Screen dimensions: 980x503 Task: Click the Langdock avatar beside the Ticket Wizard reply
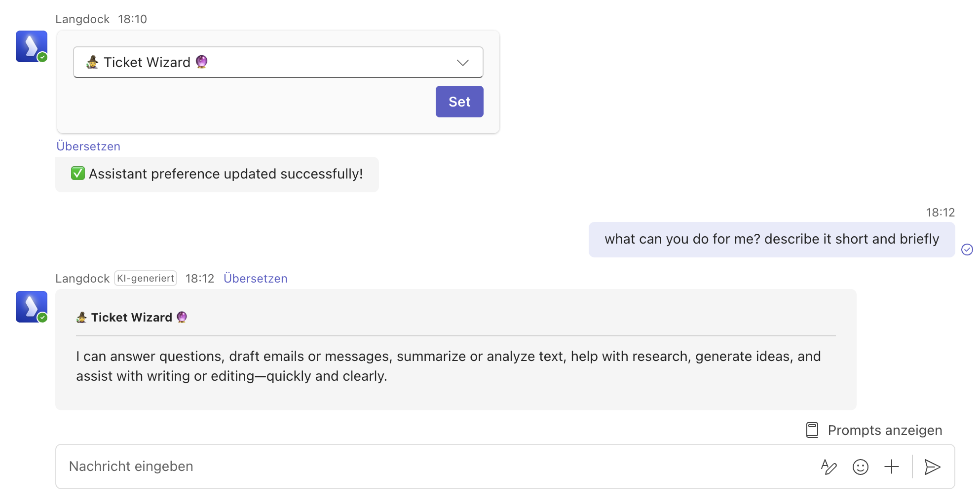[32, 307]
